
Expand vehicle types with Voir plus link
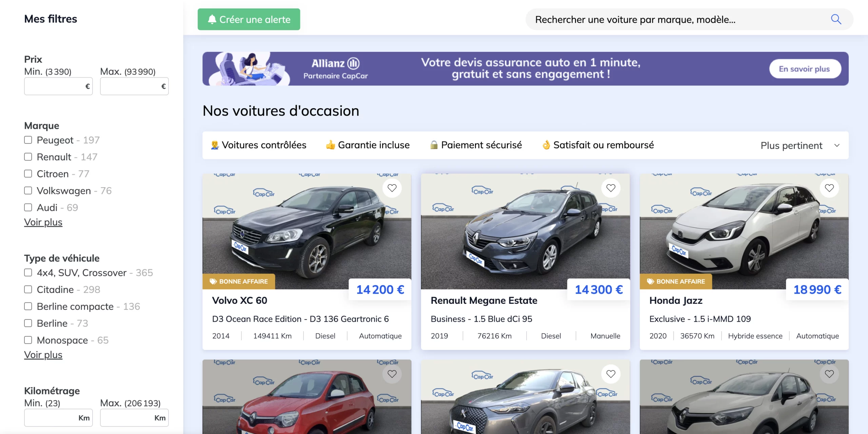[x=43, y=355]
